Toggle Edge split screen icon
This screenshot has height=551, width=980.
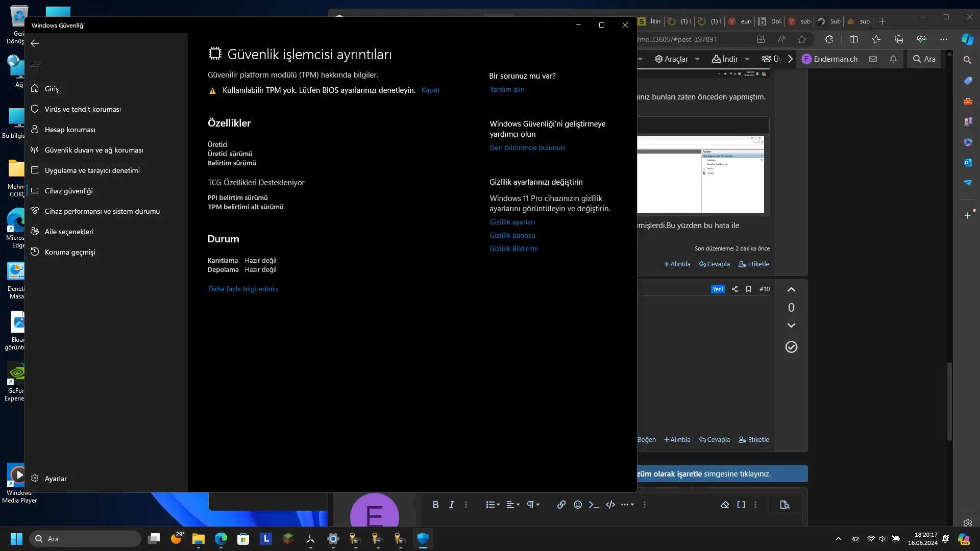pyautogui.click(x=853, y=39)
